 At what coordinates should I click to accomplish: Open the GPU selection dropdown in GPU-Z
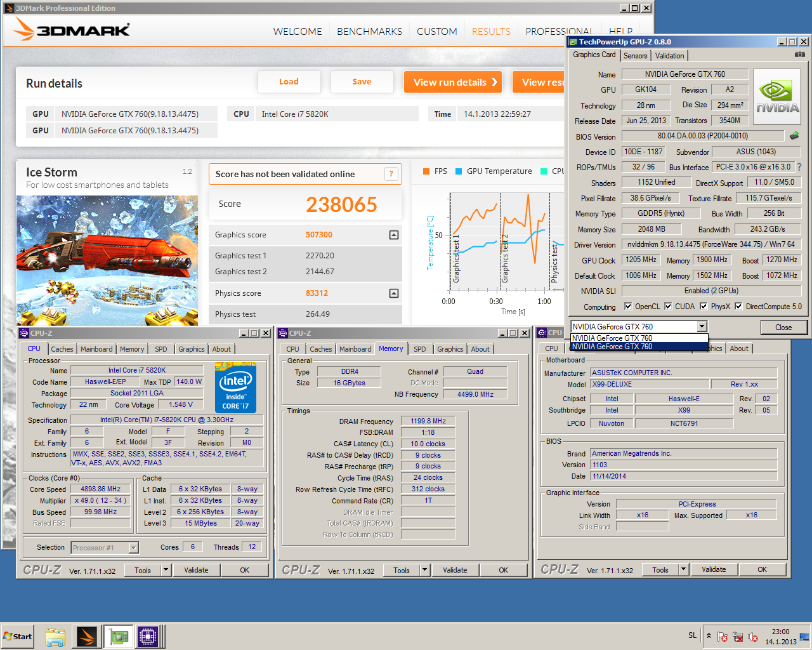702,326
